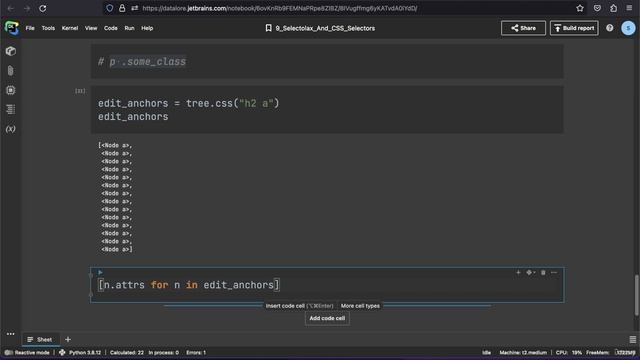Click Add code cell button
Viewport: 640px width, 360px height.
click(x=327, y=318)
